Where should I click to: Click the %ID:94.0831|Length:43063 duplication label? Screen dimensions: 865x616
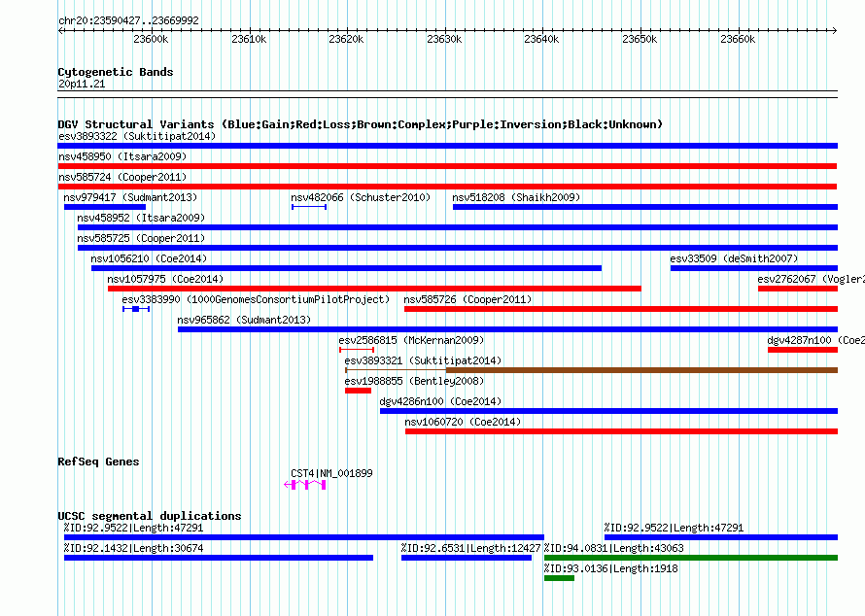(613, 548)
